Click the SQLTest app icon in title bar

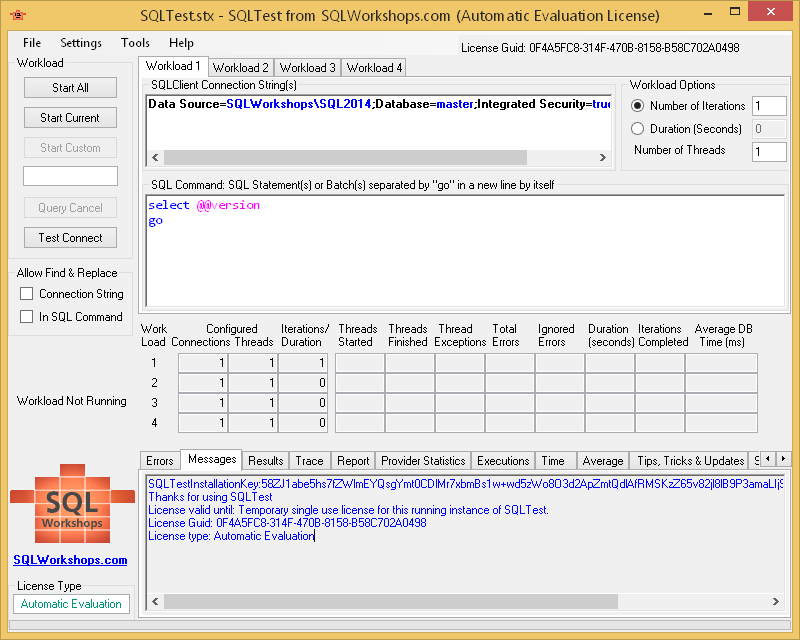pos(17,15)
